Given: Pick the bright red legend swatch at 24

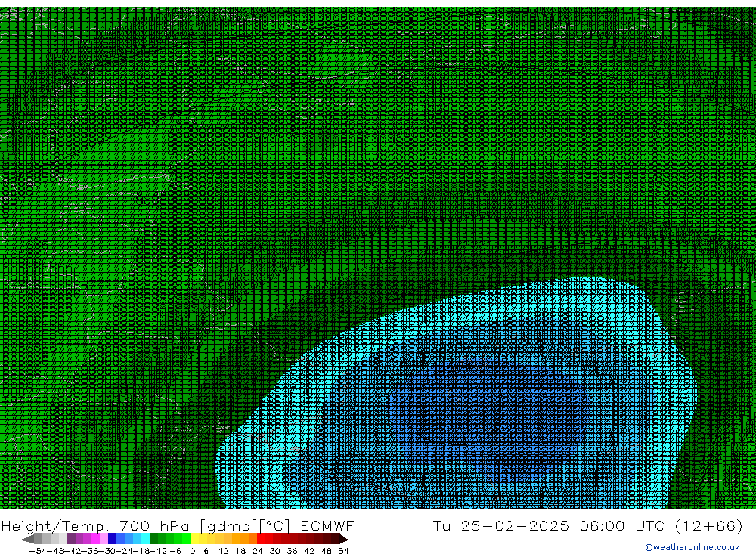Looking at the screenshot, I should (x=261, y=539).
